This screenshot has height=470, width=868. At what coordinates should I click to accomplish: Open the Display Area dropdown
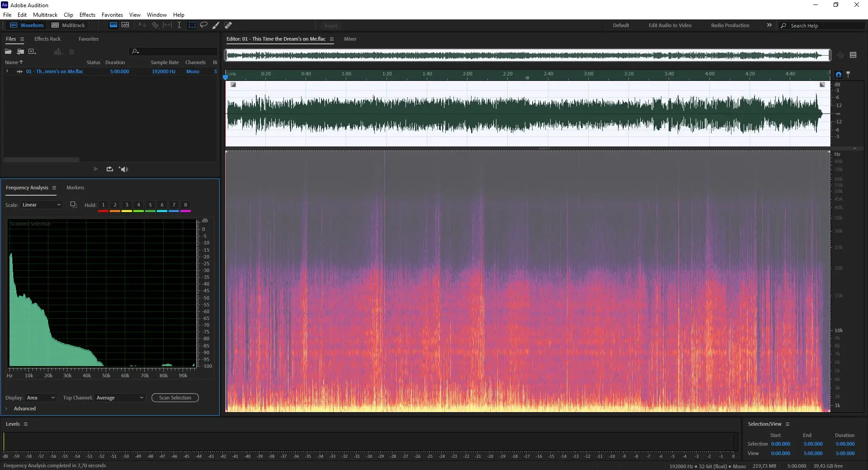point(41,398)
